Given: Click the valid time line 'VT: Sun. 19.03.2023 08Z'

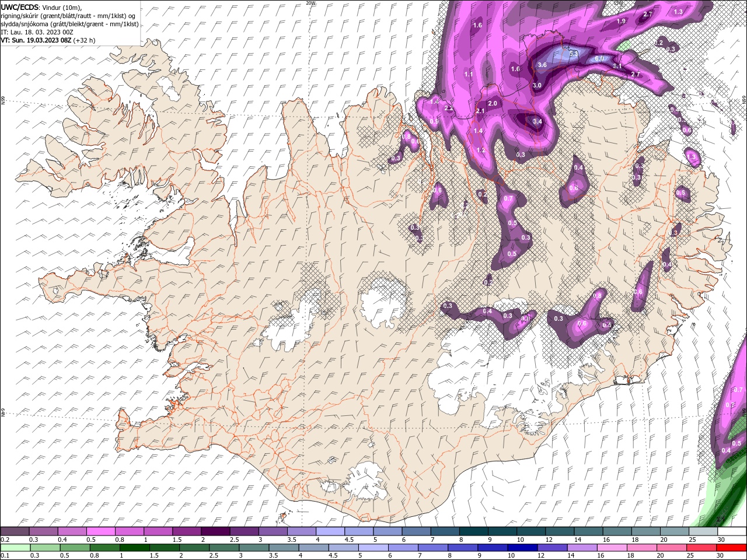Looking at the screenshot, I should coord(36,40).
